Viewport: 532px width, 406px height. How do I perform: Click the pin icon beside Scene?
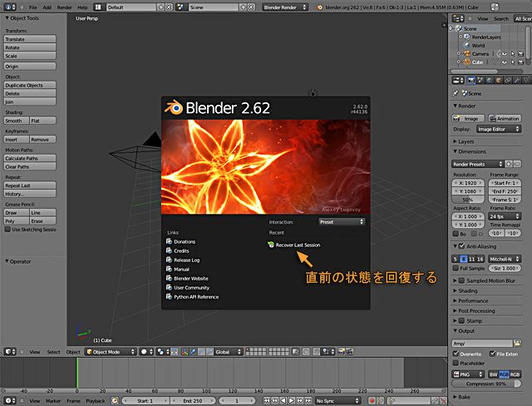tap(456, 93)
